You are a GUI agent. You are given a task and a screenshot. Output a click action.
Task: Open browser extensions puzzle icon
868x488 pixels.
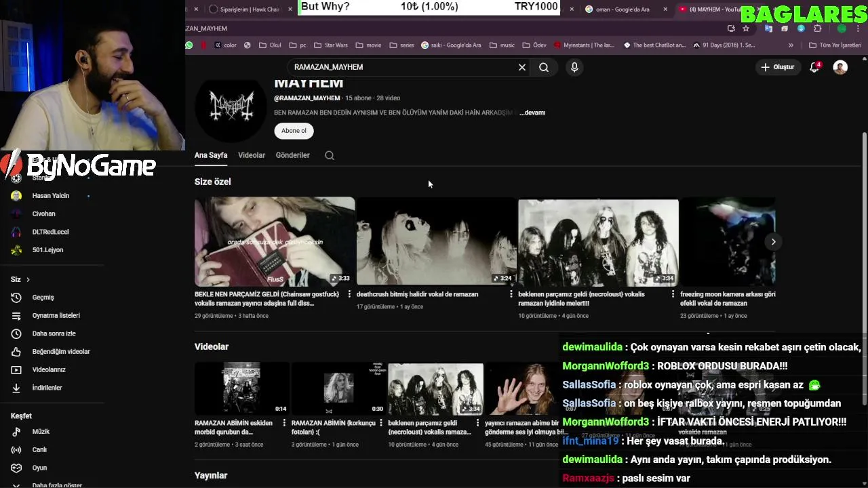click(817, 28)
